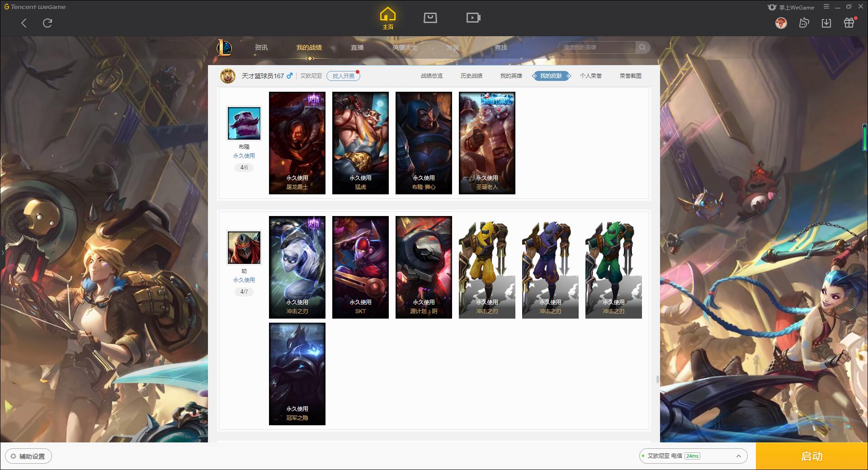This screenshot has height=470, width=868.
Task: Click the 4/7 skin count badge
Action: [x=244, y=292]
